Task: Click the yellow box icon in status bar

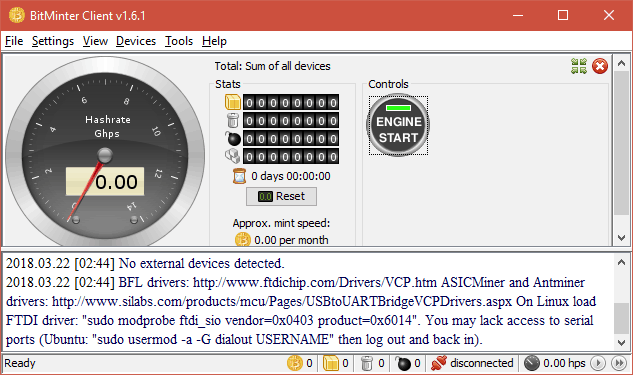Action: (331, 363)
